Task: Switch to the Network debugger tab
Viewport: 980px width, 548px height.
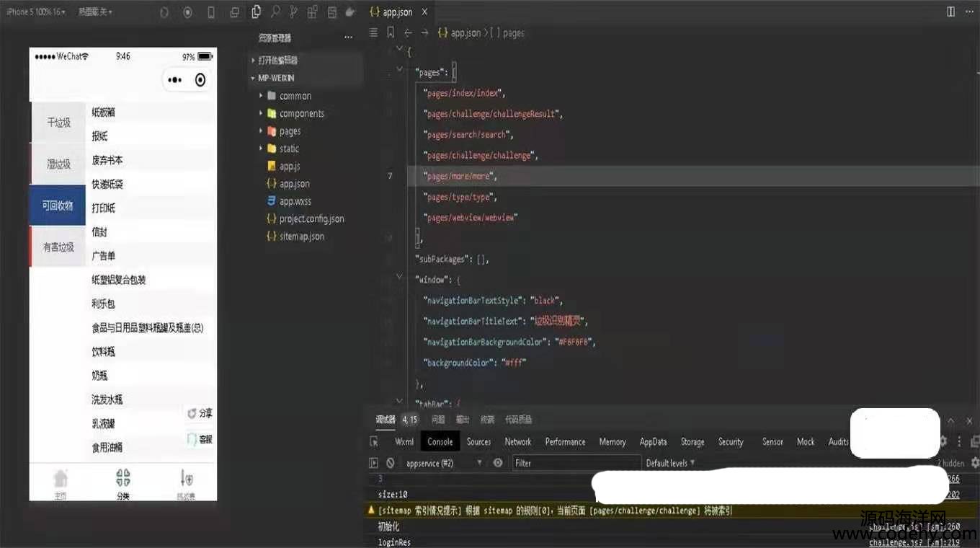Action: [517, 441]
